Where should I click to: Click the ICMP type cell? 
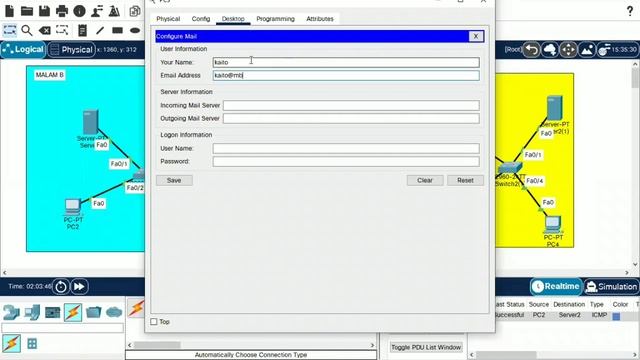point(599,315)
